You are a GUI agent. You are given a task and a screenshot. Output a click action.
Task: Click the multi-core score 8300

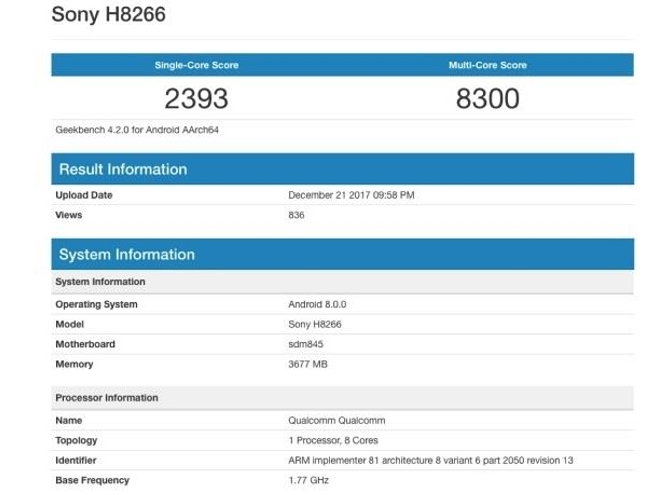click(x=488, y=99)
